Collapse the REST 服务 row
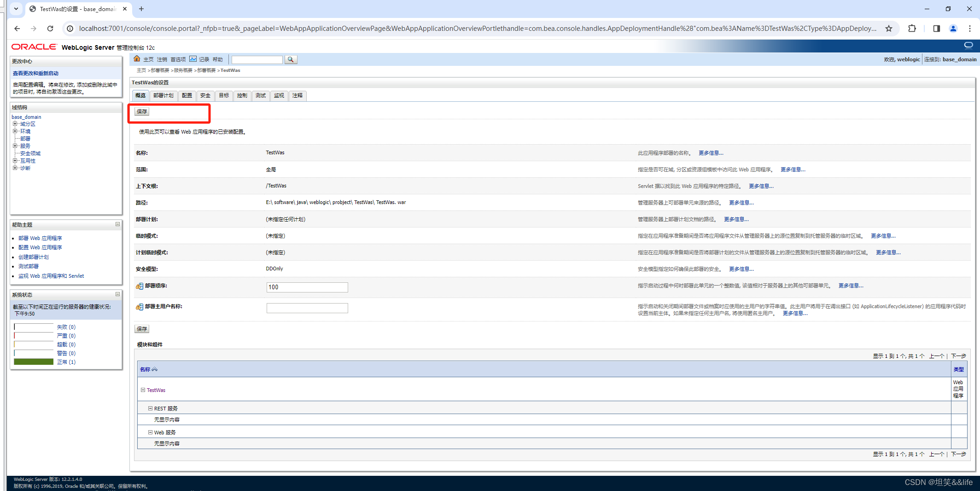This screenshot has height=491, width=980. (150, 409)
